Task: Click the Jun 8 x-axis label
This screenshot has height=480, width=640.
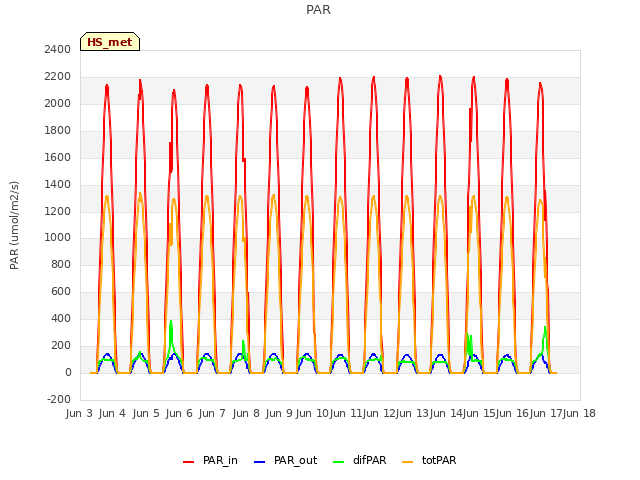Action: (246, 414)
